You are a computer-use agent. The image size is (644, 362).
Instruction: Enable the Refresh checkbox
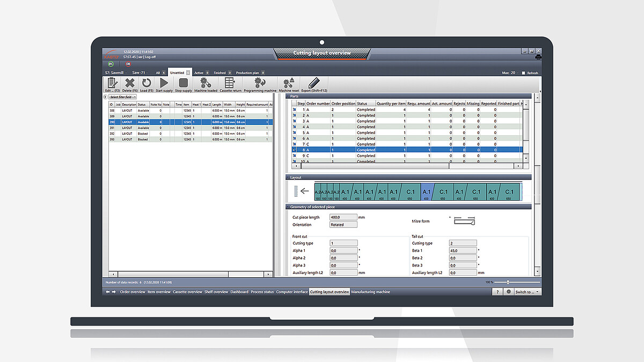coord(524,73)
